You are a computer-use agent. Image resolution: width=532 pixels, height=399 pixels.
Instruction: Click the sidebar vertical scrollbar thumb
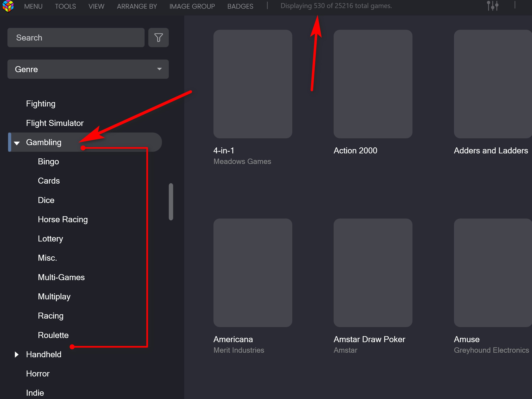171,202
